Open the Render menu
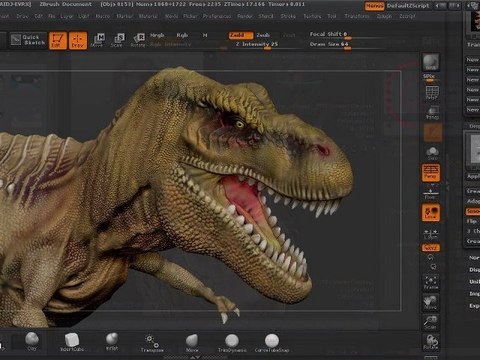Screen dimensions: 480x360 tap(245, 16)
